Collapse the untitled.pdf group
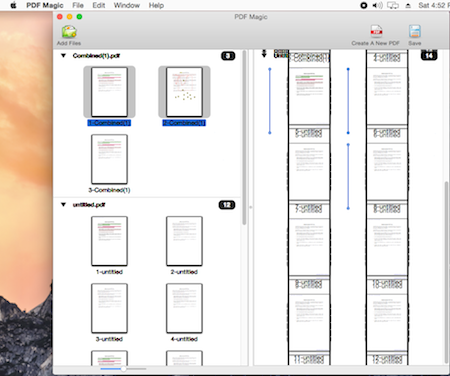Screen dimensions: 450x376 click(63, 205)
